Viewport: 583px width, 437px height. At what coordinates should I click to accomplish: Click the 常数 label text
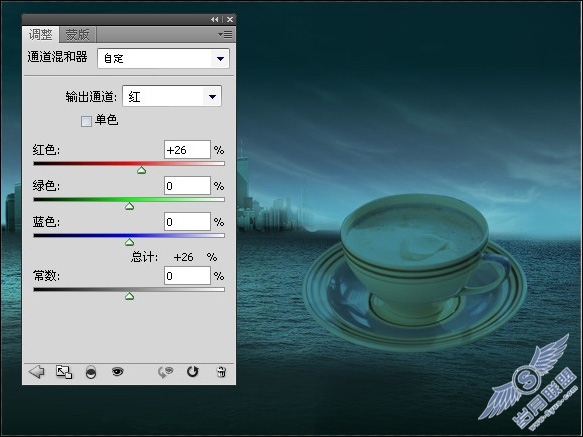46,276
